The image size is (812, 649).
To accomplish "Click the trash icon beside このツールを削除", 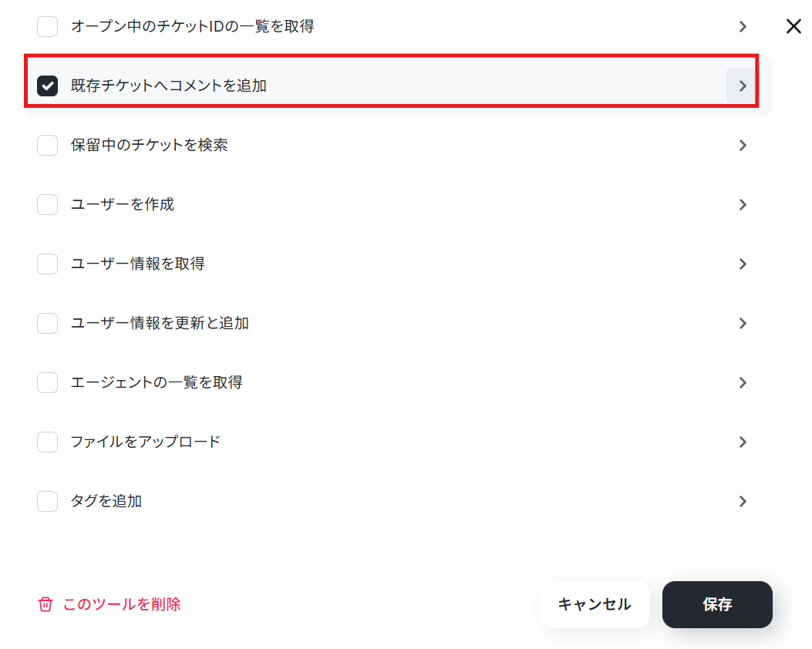I will 45,604.
